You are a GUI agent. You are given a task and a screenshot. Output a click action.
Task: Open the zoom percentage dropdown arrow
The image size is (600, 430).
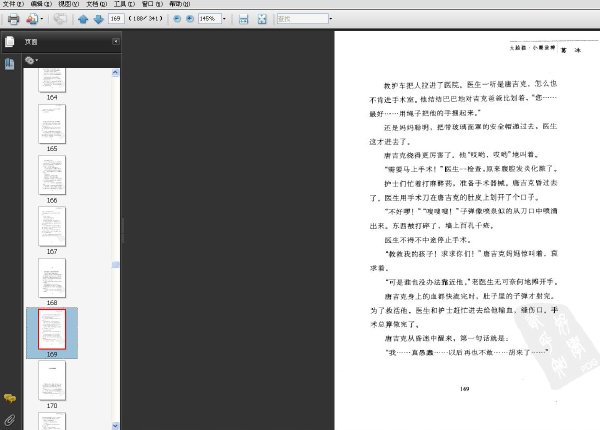pyautogui.click(x=224, y=18)
